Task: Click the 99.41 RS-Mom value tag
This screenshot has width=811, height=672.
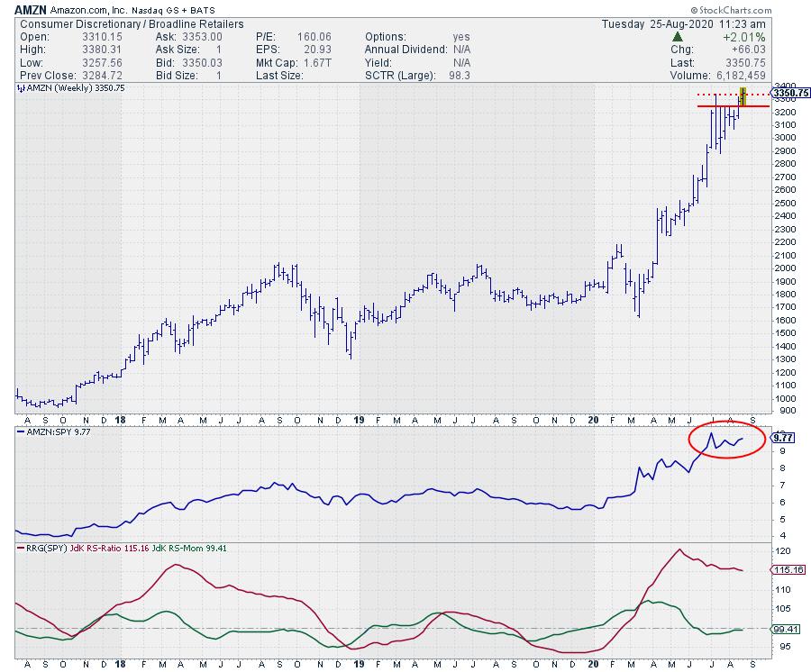Action: click(x=790, y=631)
